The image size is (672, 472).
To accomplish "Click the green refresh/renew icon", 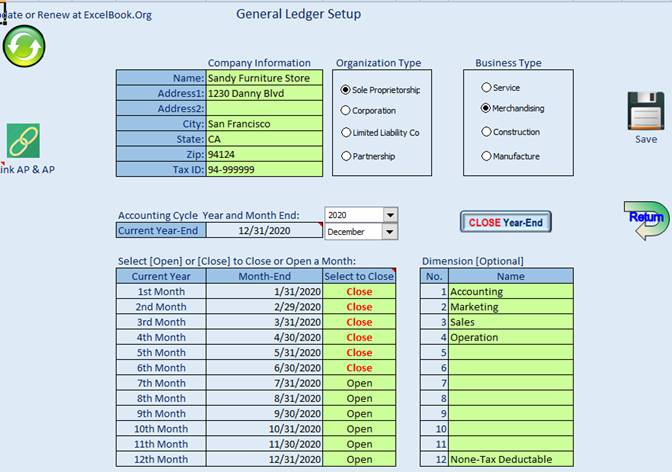I will point(24,47).
